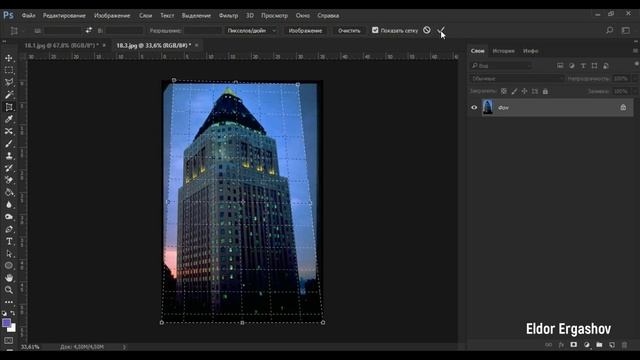The height and width of the screenshot is (360, 640).
Task: Select the Path Selection arrow tool
Action: [9, 253]
